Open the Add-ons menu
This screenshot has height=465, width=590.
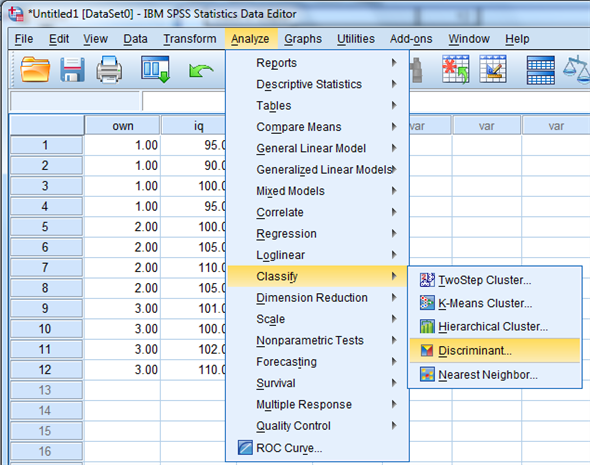coord(411,39)
